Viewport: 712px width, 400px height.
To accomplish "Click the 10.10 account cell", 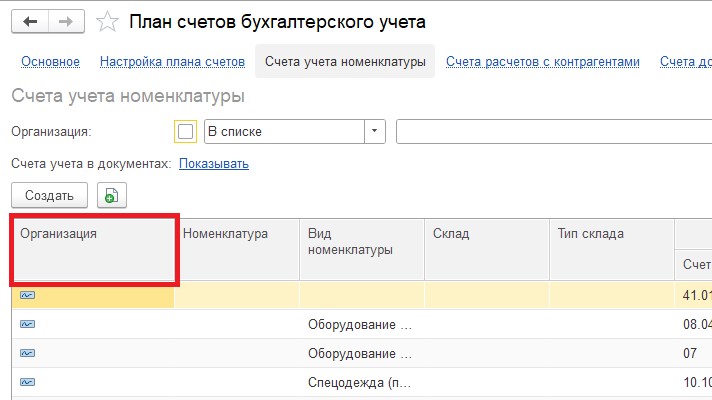I will click(x=693, y=383).
